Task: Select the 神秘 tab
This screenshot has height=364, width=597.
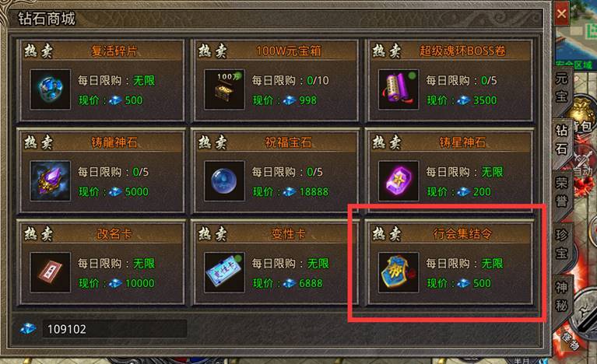Action: (x=562, y=296)
